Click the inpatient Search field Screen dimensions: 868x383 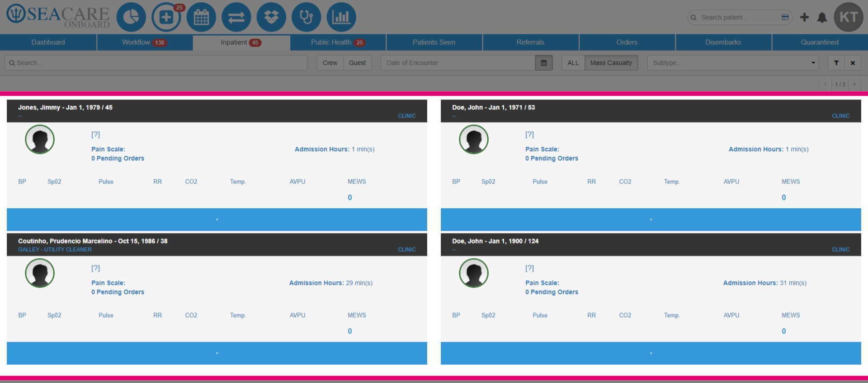pos(156,63)
